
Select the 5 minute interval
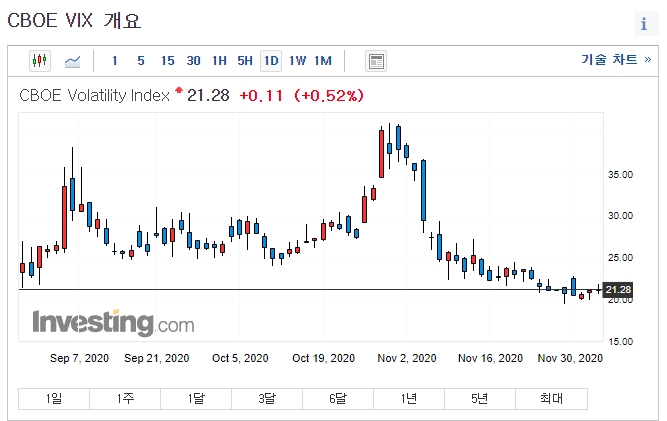141,61
